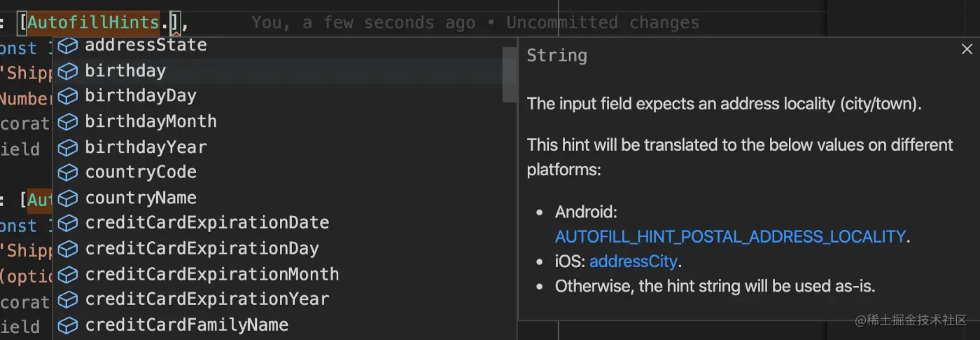Select the creditCardFamilyName suggestion text
980x340 pixels.
coord(186,325)
